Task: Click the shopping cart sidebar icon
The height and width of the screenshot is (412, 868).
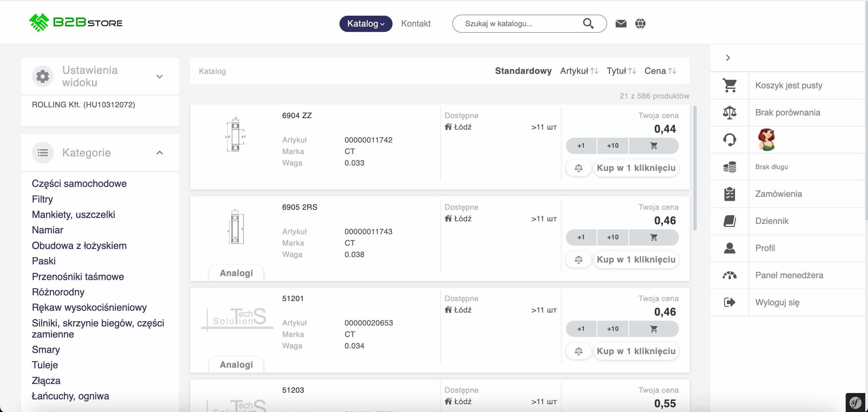Action: 730,85
